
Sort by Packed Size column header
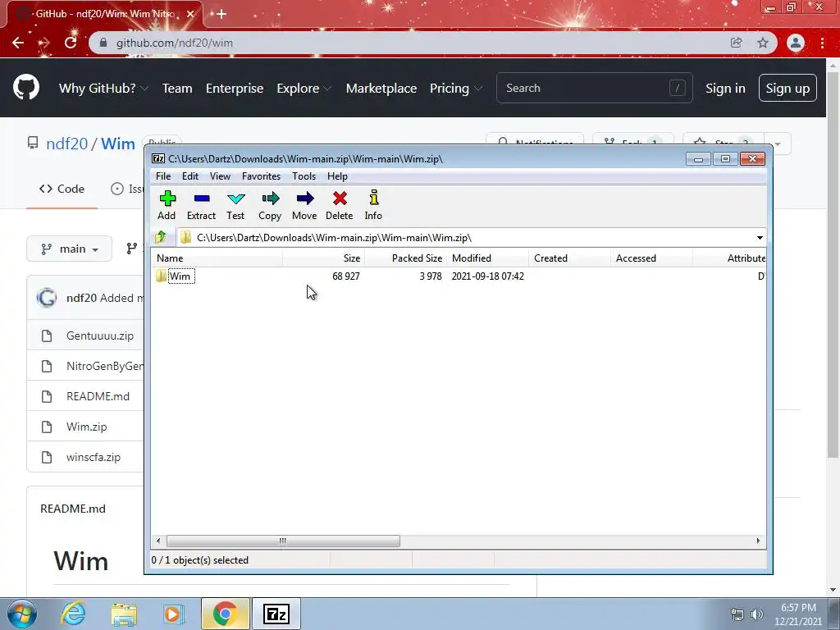pos(405,258)
